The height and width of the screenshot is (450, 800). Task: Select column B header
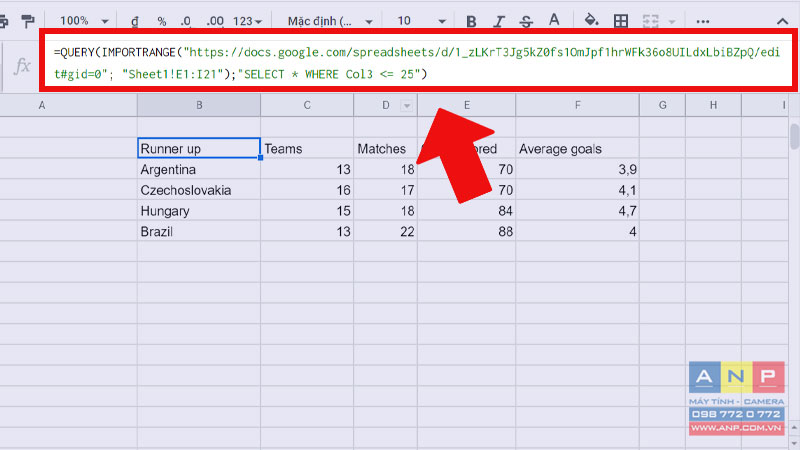pyautogui.click(x=199, y=105)
